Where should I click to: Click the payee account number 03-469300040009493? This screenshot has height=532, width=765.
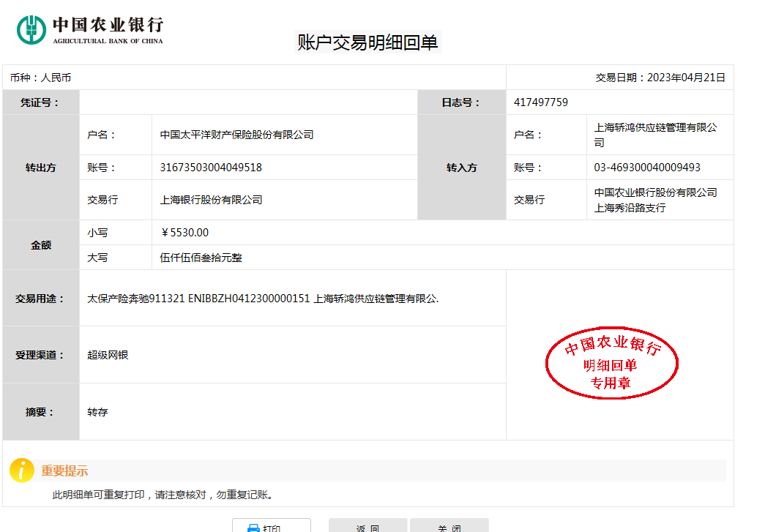pyautogui.click(x=647, y=168)
